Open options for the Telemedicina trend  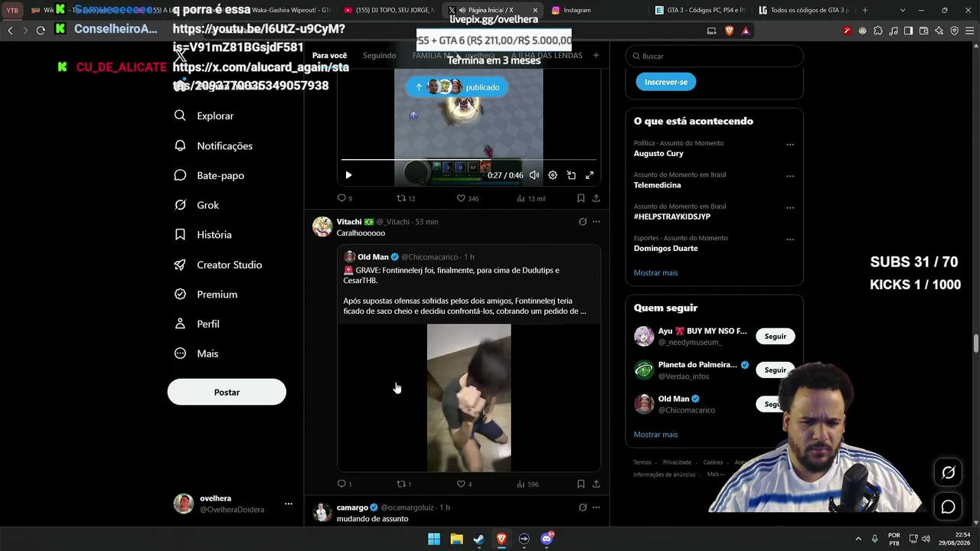pos(790,176)
